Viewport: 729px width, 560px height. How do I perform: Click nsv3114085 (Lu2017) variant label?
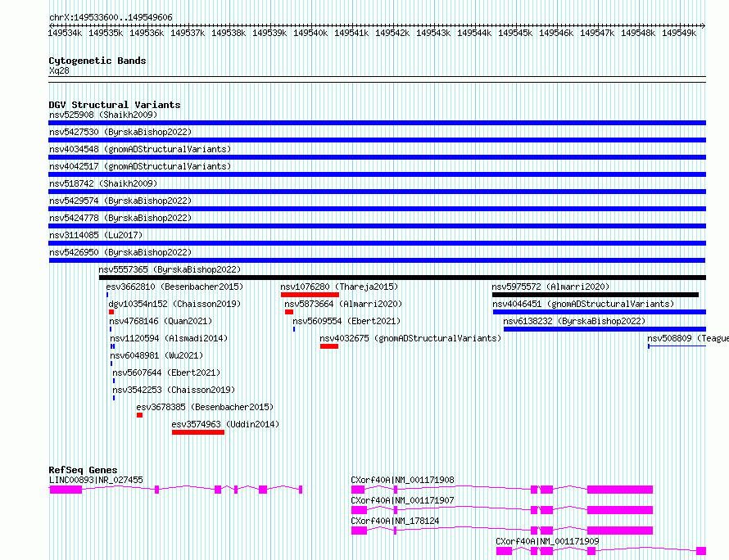point(96,235)
